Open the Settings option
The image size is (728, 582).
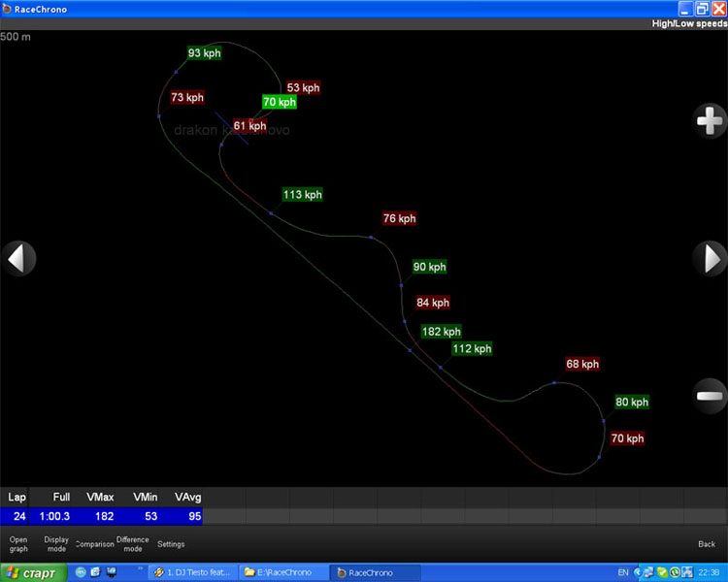(x=171, y=544)
